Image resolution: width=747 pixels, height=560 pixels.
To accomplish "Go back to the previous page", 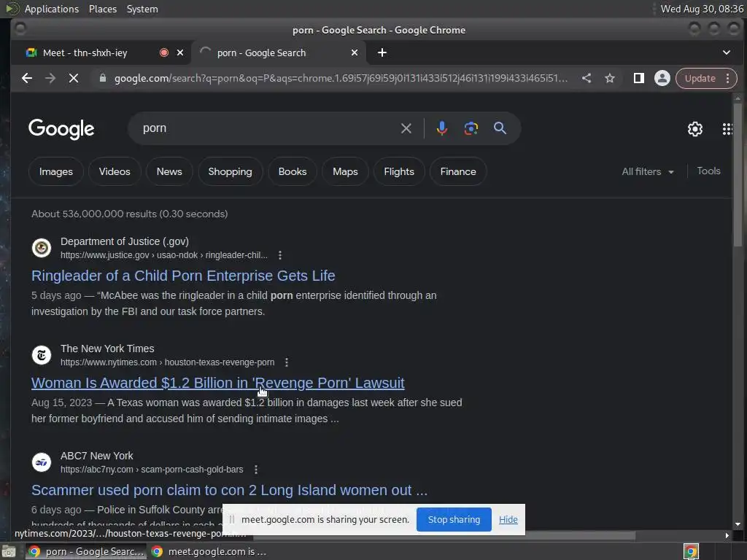I will (27, 78).
